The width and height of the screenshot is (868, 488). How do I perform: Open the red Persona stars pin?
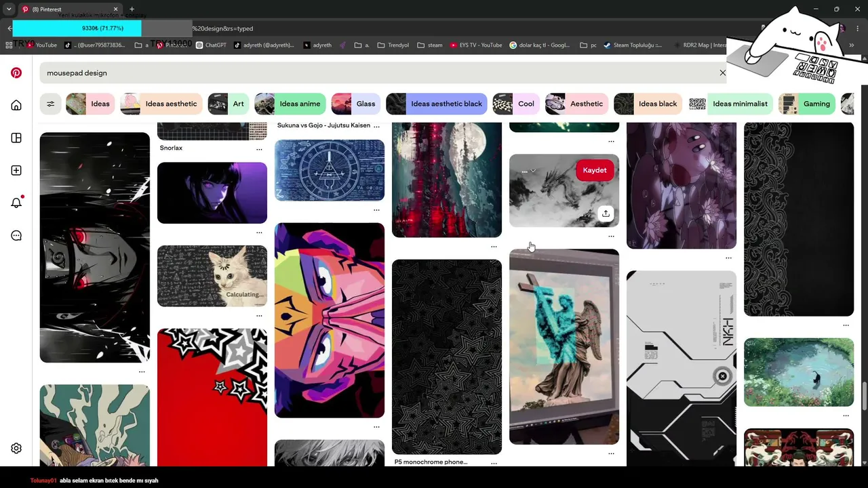[x=212, y=397]
